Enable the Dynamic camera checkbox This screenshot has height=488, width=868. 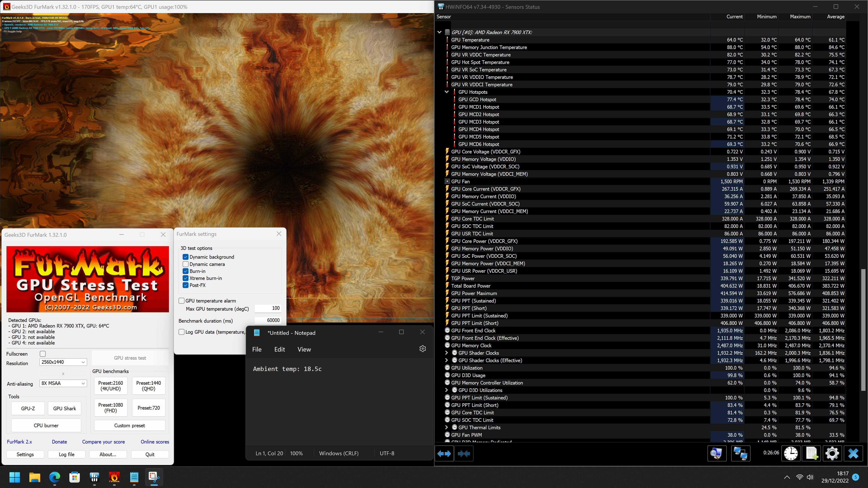186,264
